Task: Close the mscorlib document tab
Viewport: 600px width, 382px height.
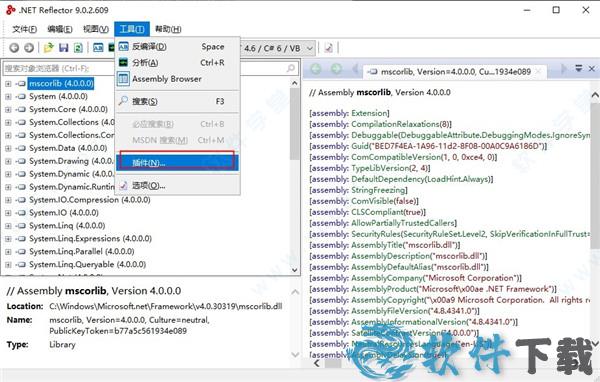Action: [x=538, y=72]
